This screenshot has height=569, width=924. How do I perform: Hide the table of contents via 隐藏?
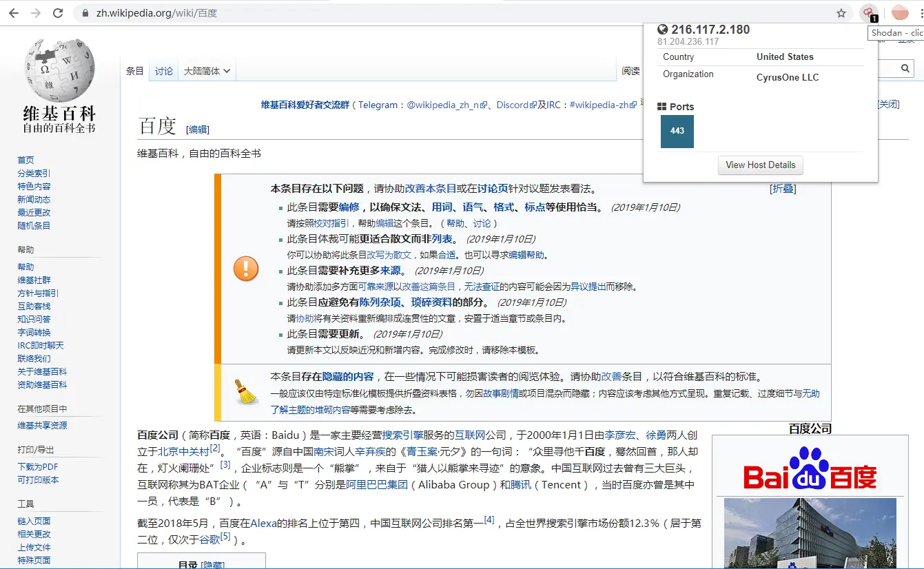[212, 565]
